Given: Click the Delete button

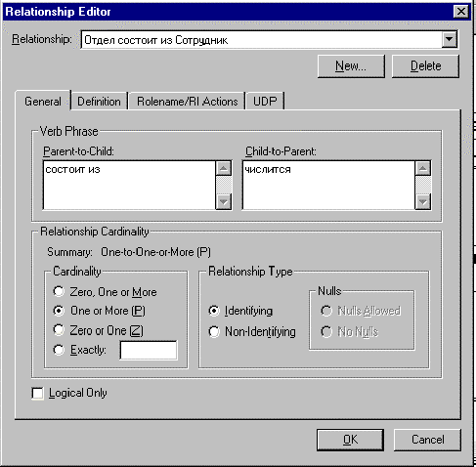Looking at the screenshot, I should (425, 66).
